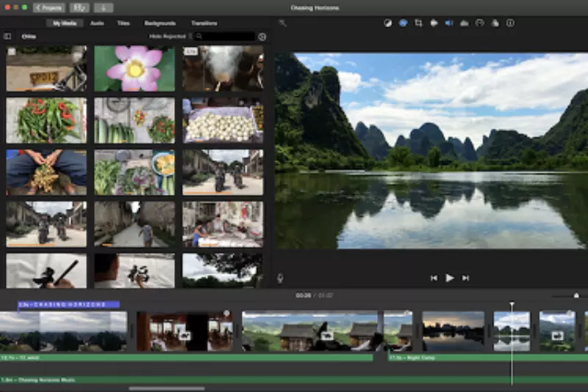Open the color balance tool
The height and width of the screenshot is (392, 588).
point(388,24)
